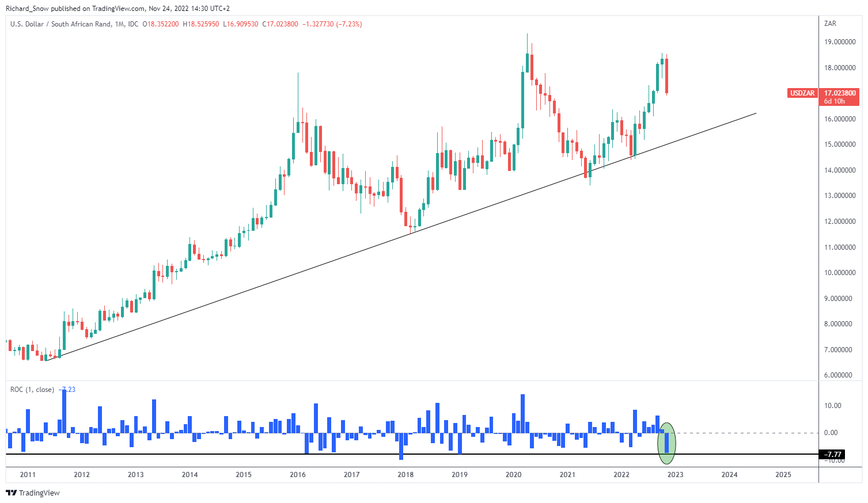The height and width of the screenshot is (503, 868).
Task: Click the 2022 label on time axis
Action: pyautogui.click(x=621, y=475)
